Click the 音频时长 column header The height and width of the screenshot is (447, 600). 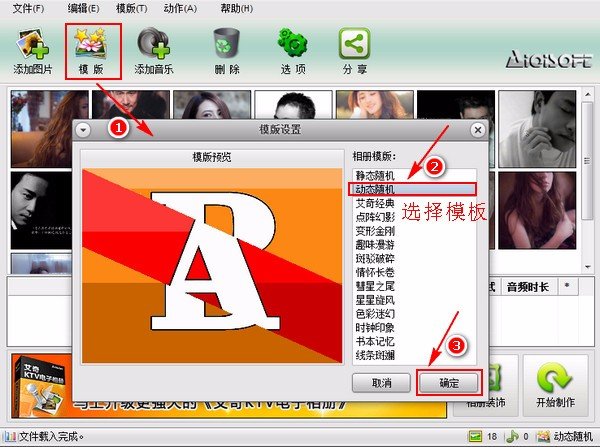point(528,287)
